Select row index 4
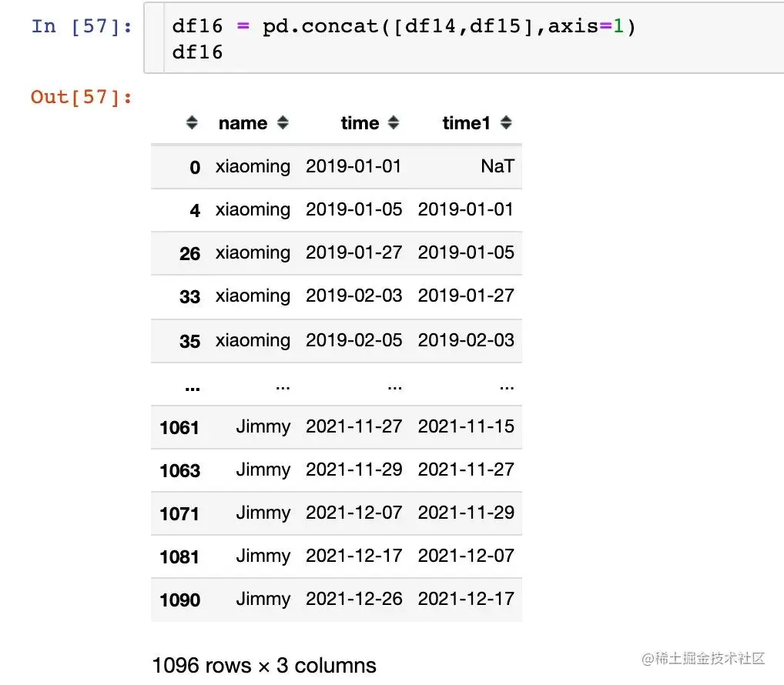This screenshot has height=685, width=784. coord(195,210)
